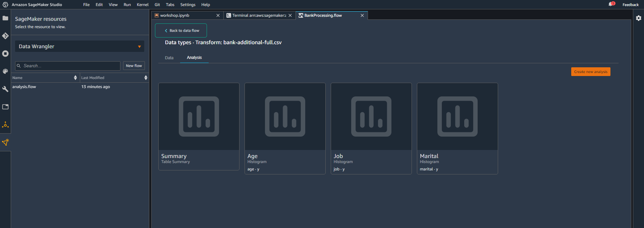
Task: Click the 'marital · y' label
Action: pyautogui.click(x=429, y=169)
